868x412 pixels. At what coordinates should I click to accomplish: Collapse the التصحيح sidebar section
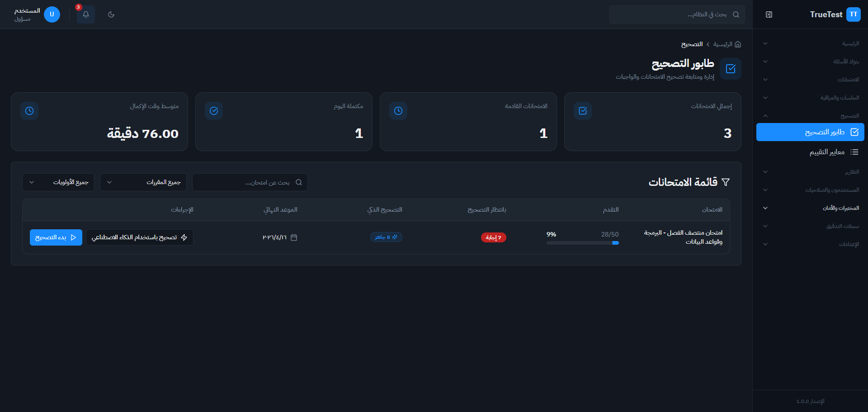[810, 116]
